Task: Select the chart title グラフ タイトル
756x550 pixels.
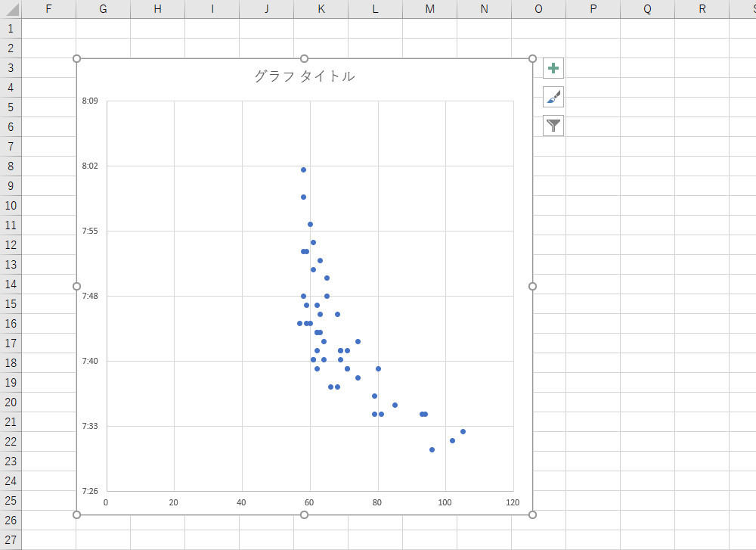Action: click(x=304, y=76)
